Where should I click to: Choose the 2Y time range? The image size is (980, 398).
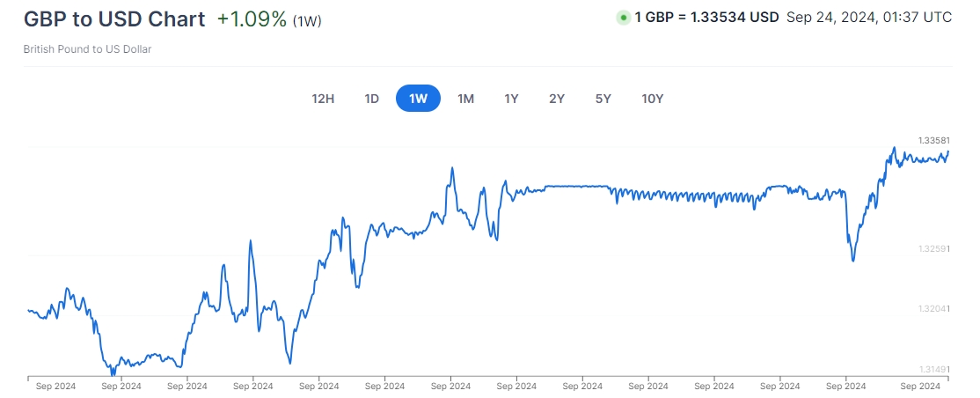click(x=557, y=99)
